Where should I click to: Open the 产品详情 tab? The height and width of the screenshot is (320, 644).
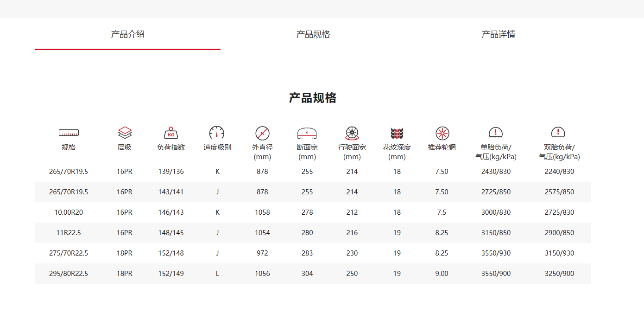coord(499,34)
